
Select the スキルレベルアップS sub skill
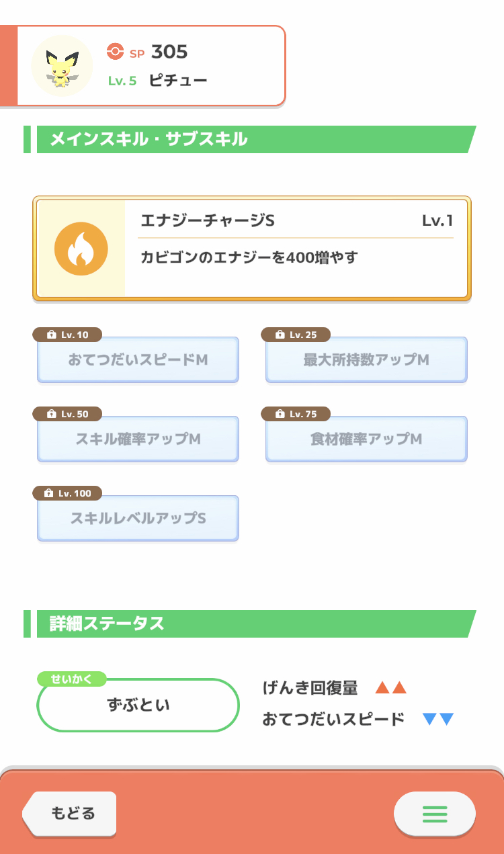[138, 519]
